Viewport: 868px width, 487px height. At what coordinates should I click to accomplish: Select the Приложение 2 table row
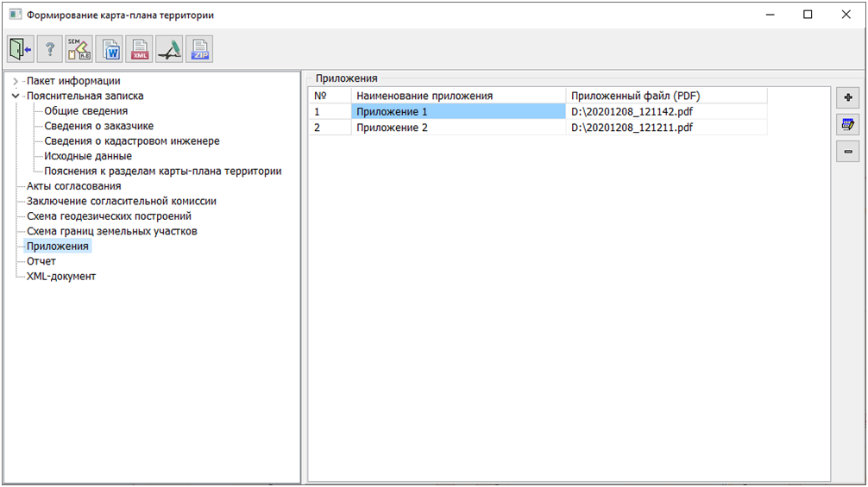(x=392, y=128)
